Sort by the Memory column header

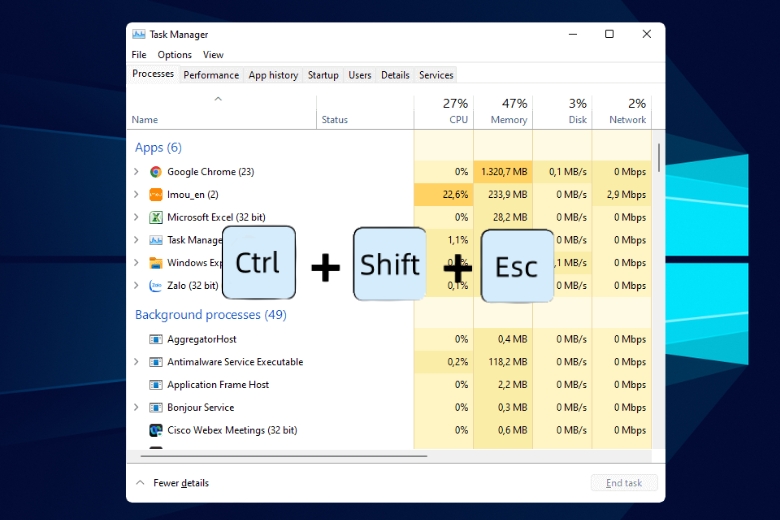coord(503,112)
